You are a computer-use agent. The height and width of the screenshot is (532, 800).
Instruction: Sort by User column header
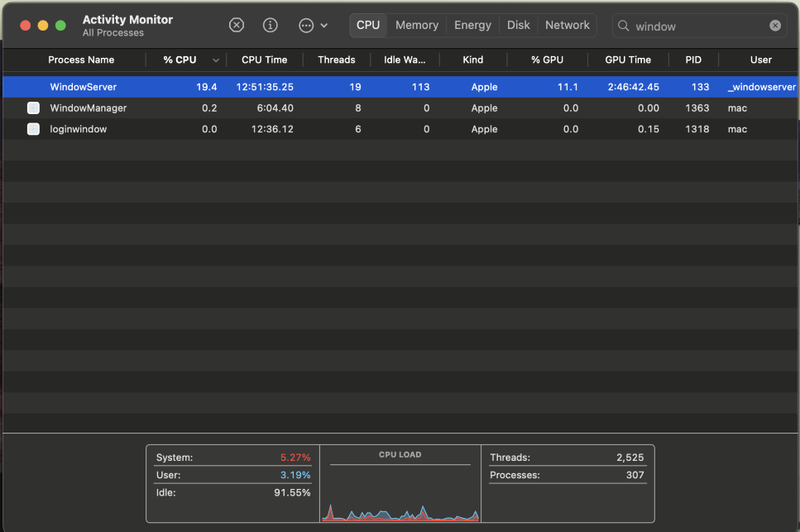[761, 60]
